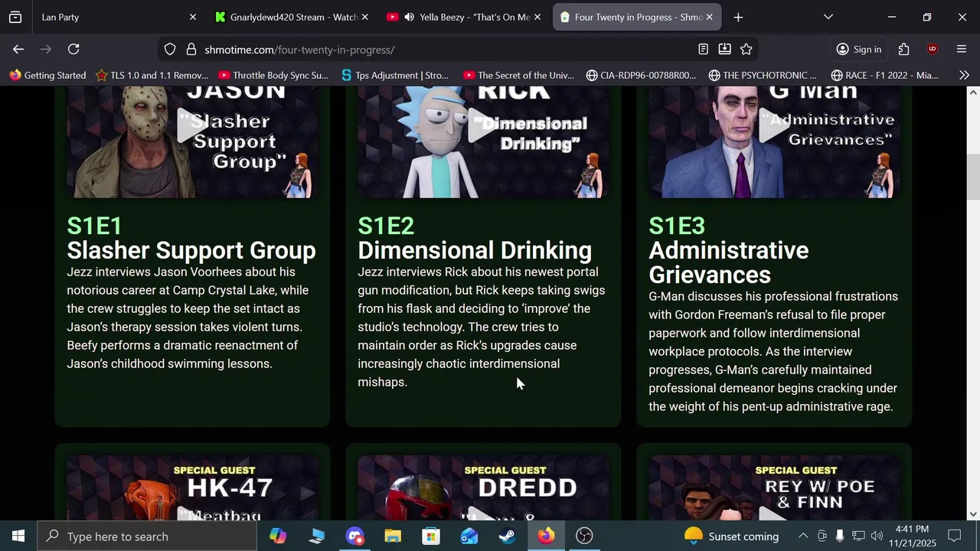Screen dimensions: 980x551
Task: Open Steam from the taskbar
Action: pos(508,536)
